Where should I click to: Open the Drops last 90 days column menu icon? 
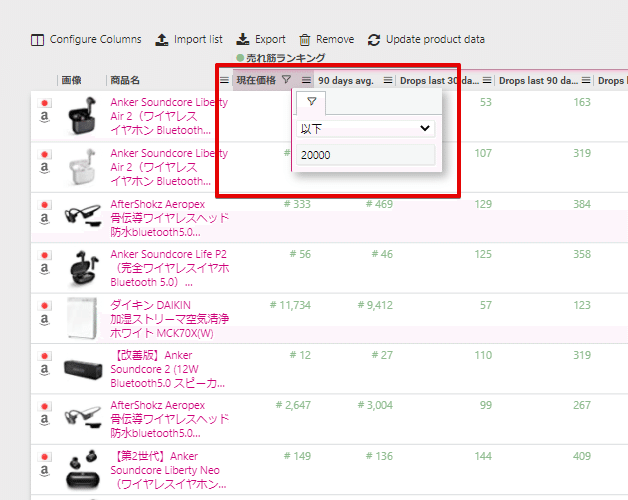tap(586, 81)
